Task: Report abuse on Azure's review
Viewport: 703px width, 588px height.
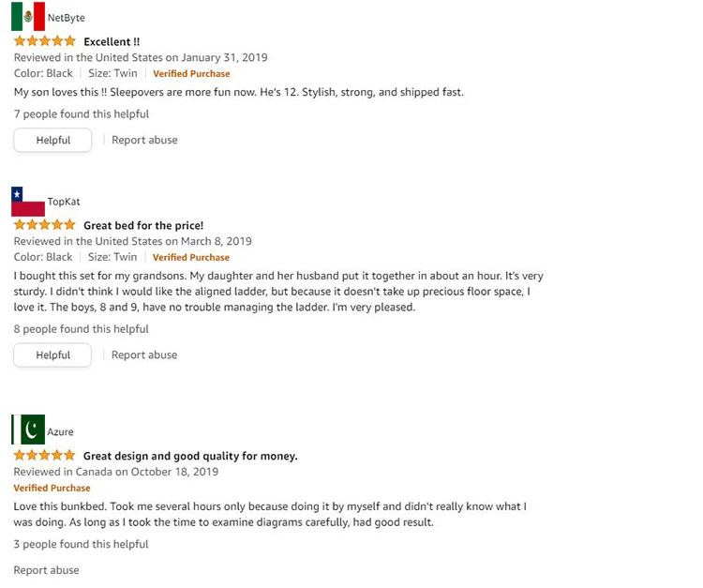Action: pyautogui.click(x=46, y=570)
